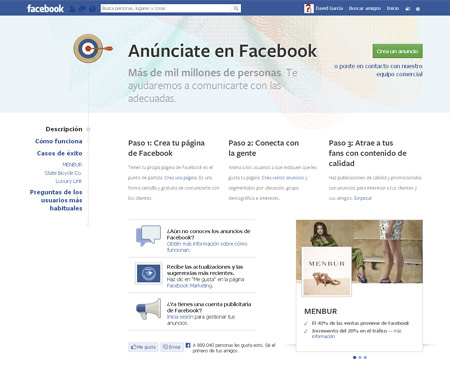Image resolution: width=450 pixels, height=367 pixels.
Task: Select Cómo funciona in side navigation
Action: coord(59,141)
